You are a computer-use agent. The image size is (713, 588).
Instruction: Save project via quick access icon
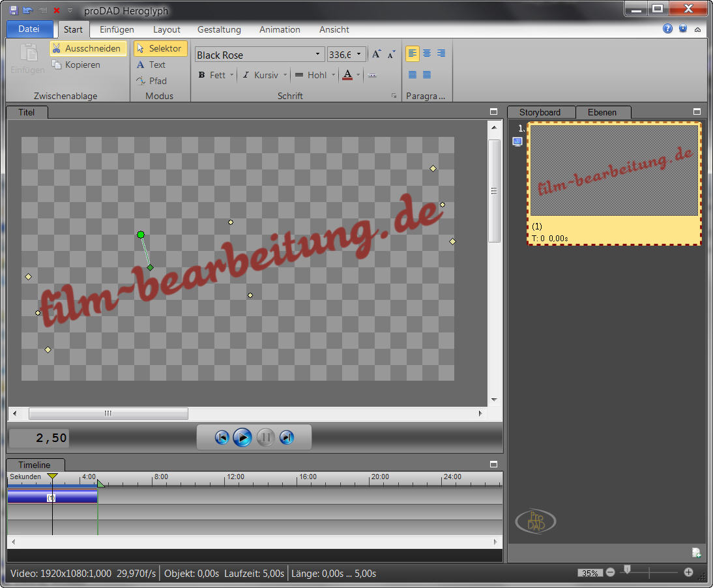[x=14, y=10]
